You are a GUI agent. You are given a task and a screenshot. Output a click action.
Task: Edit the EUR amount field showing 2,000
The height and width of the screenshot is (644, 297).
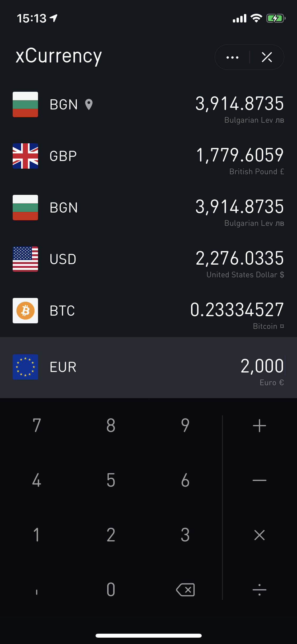pos(262,366)
